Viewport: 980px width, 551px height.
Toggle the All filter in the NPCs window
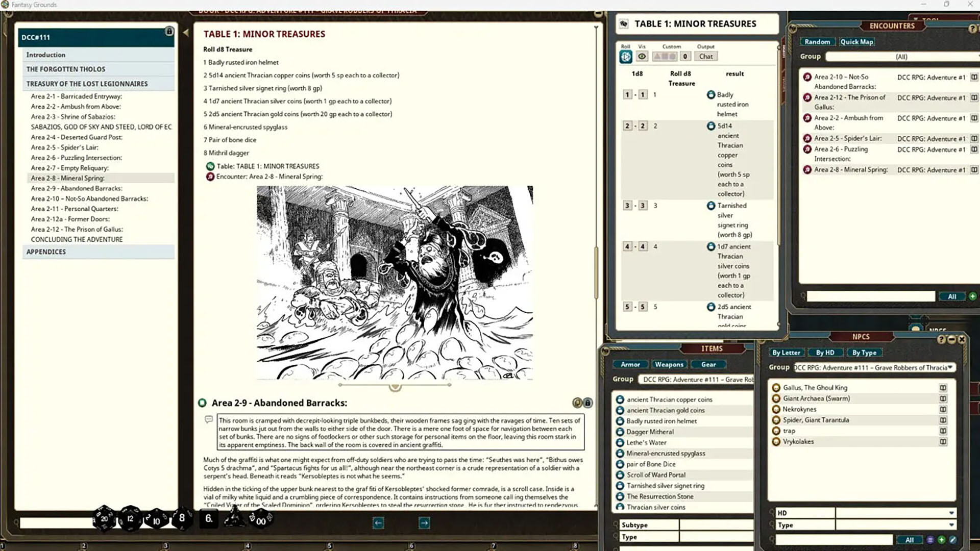pyautogui.click(x=910, y=540)
